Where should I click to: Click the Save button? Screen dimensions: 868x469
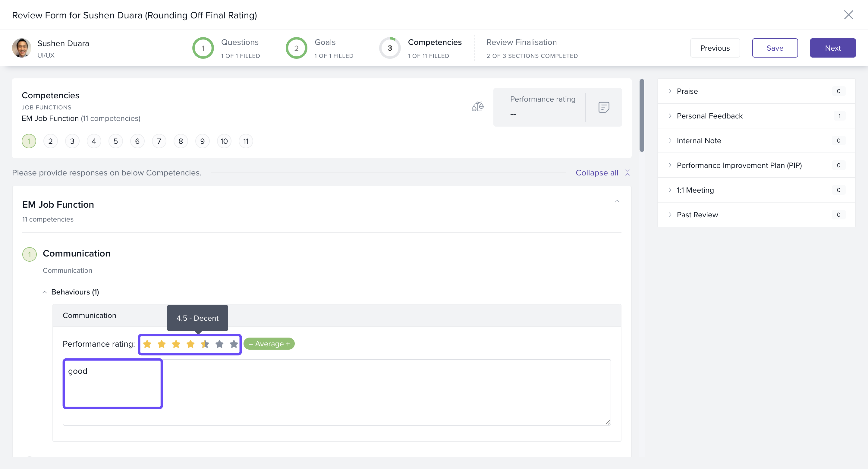click(x=774, y=48)
